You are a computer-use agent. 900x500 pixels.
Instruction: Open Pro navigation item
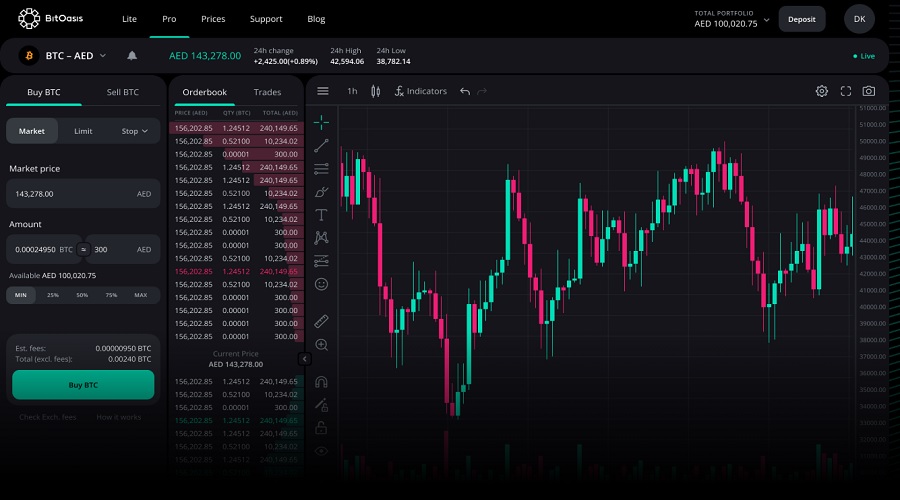[169, 19]
